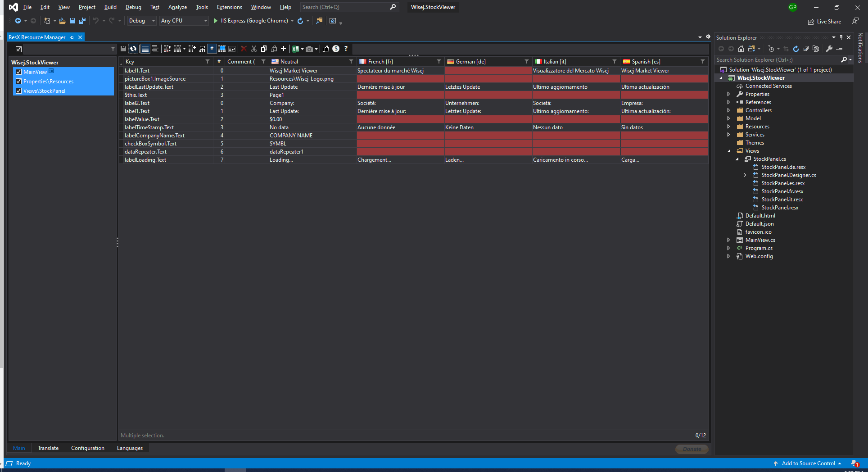Open the IIS Express browser dropdown arrow
The height and width of the screenshot is (472, 868).
[292, 21]
